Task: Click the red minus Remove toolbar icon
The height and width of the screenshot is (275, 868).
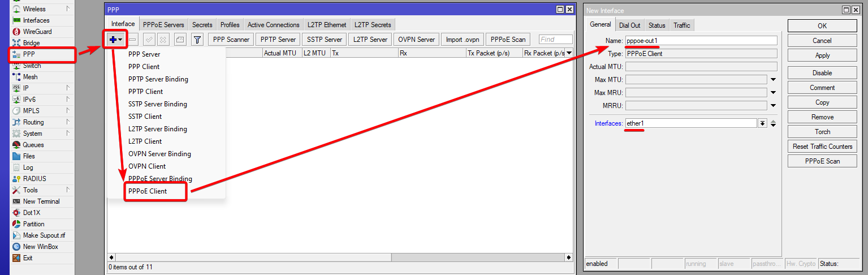Action: coord(132,40)
